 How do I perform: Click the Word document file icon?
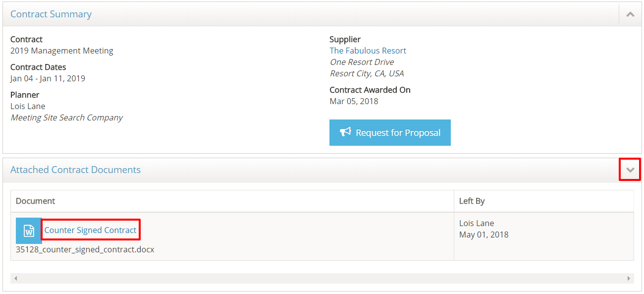(29, 231)
